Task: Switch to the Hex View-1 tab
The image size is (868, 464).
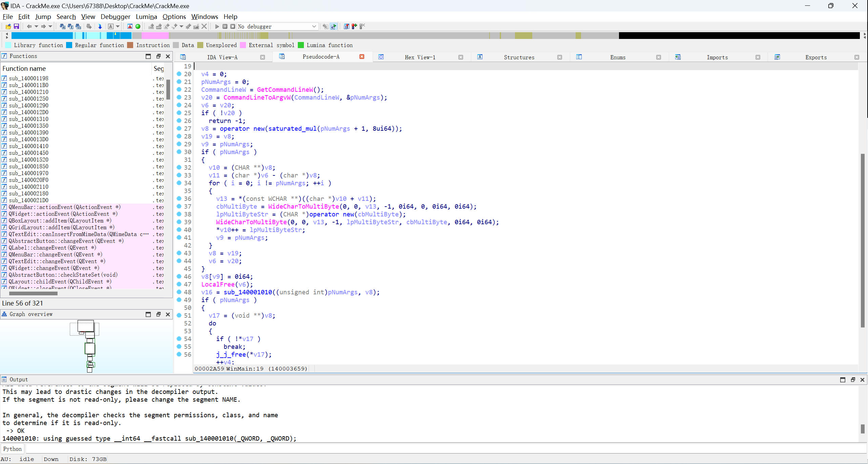Action: [x=420, y=57]
